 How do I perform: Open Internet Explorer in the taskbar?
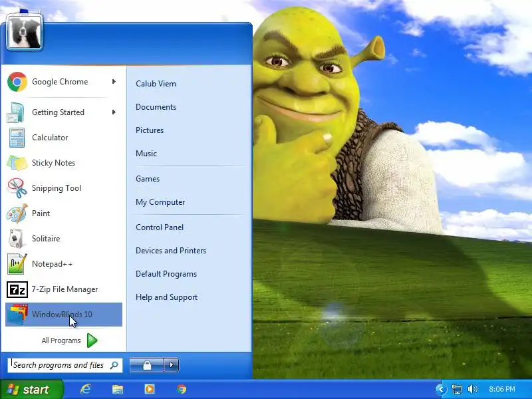click(x=85, y=389)
